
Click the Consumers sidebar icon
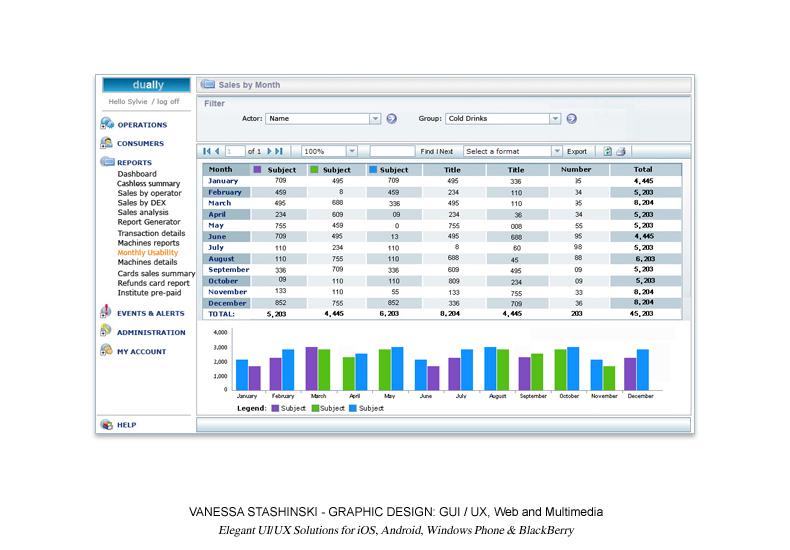tap(106, 143)
